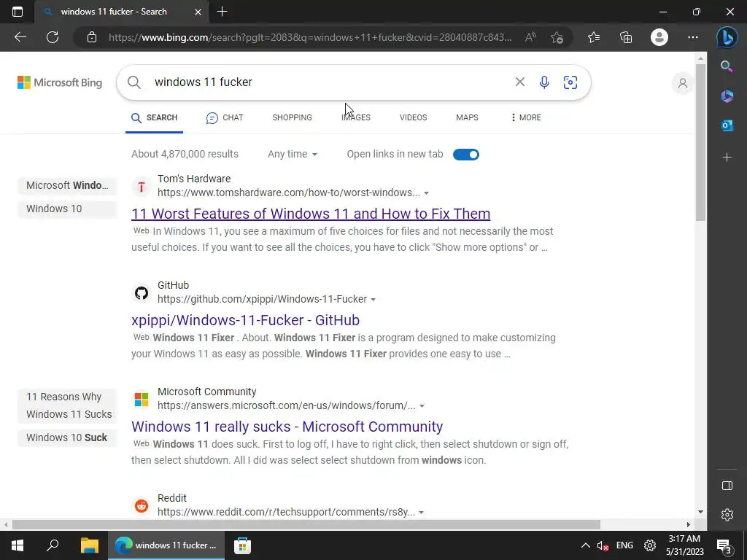Add this page to favorites
747x560 pixels.
[557, 37]
